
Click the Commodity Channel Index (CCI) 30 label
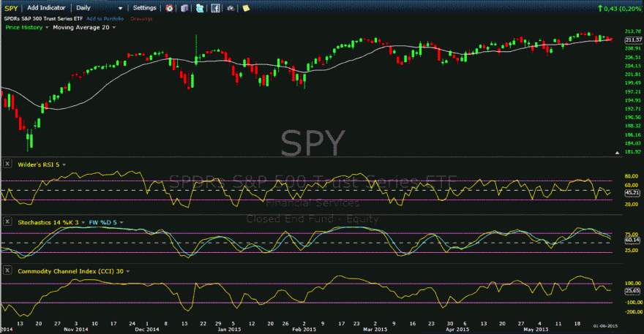[71, 271]
